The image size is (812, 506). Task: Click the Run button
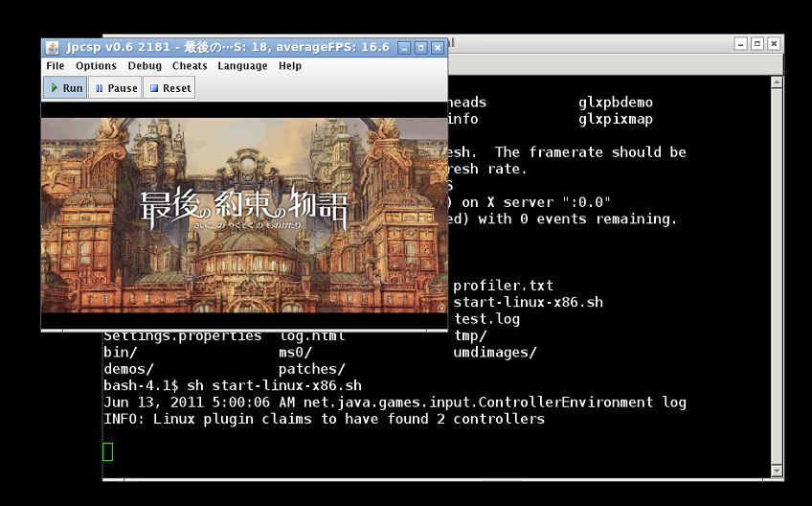pos(65,88)
